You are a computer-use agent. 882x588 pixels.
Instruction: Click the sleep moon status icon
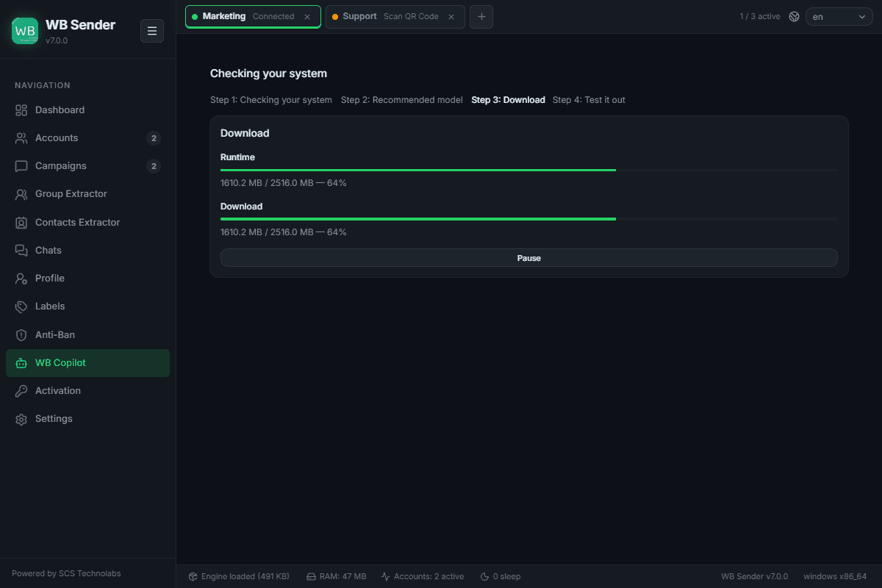click(484, 577)
